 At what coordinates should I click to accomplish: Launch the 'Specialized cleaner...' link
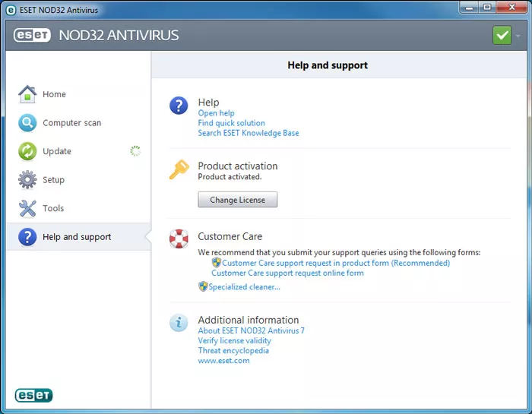pyautogui.click(x=244, y=287)
